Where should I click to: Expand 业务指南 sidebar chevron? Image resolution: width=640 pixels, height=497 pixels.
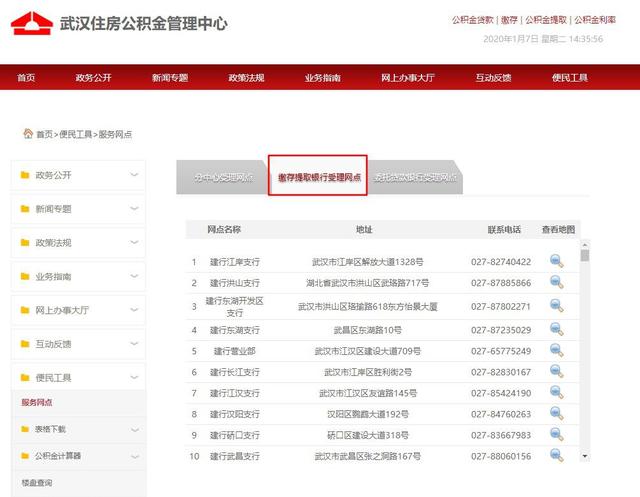tap(134, 277)
